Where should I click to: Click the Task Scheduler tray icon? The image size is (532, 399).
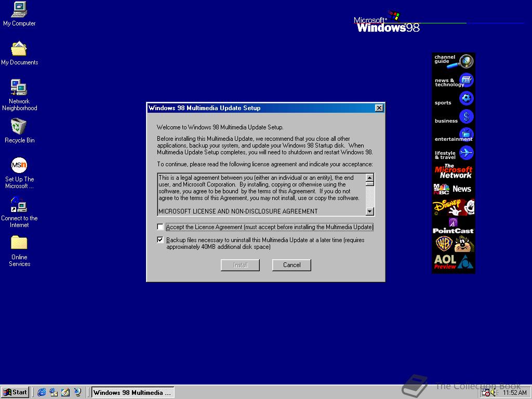point(486,393)
